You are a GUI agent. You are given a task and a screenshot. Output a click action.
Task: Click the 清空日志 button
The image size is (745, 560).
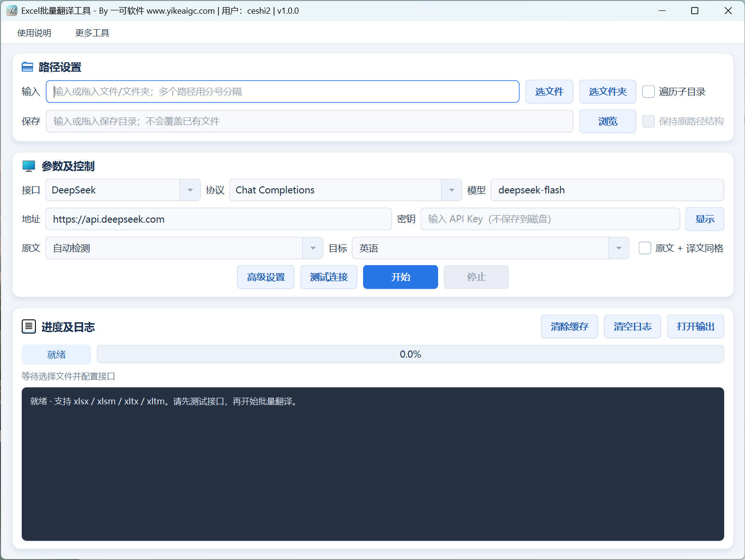[x=633, y=326]
